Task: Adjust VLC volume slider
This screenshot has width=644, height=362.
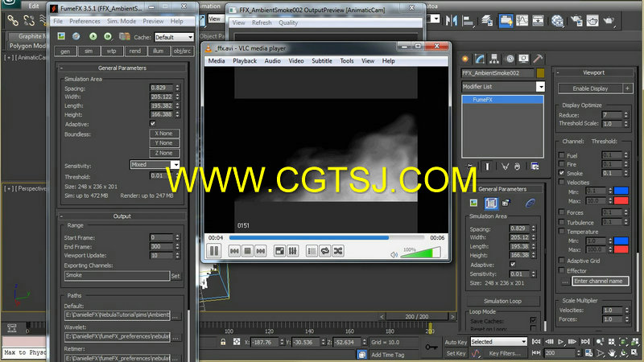Action: [x=420, y=253]
